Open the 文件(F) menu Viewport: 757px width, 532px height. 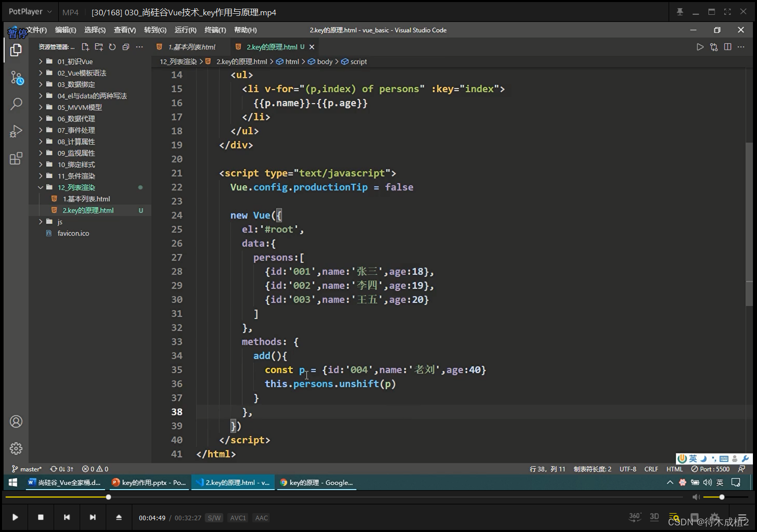(36, 30)
